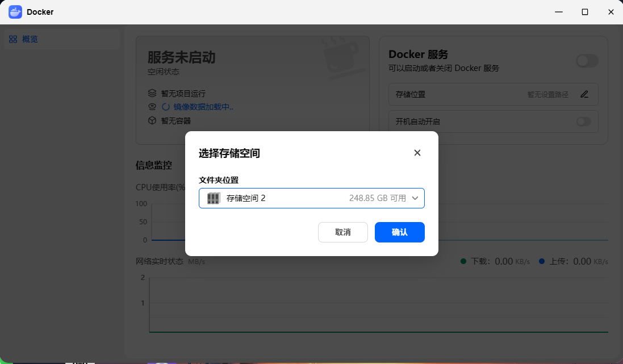The height and width of the screenshot is (364, 623).
Task: Click the 暂无容器 cube icon
Action: pyautogui.click(x=152, y=120)
